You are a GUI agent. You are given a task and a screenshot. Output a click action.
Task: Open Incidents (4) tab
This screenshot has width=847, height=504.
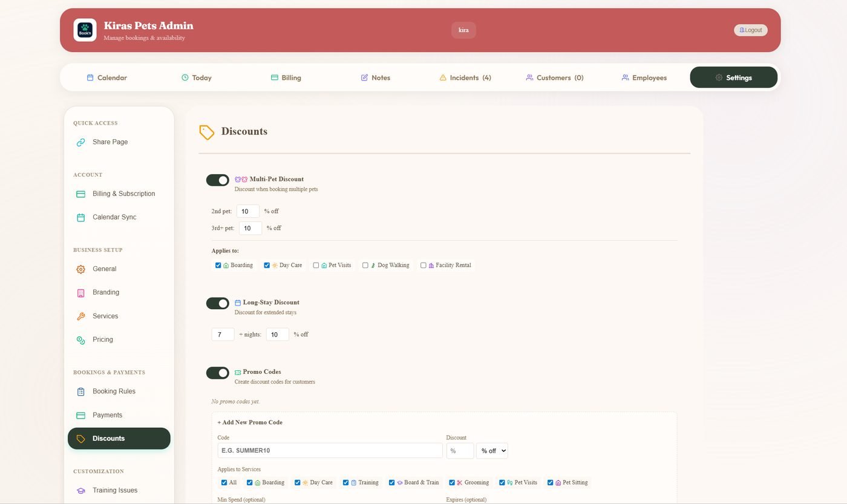pos(465,77)
